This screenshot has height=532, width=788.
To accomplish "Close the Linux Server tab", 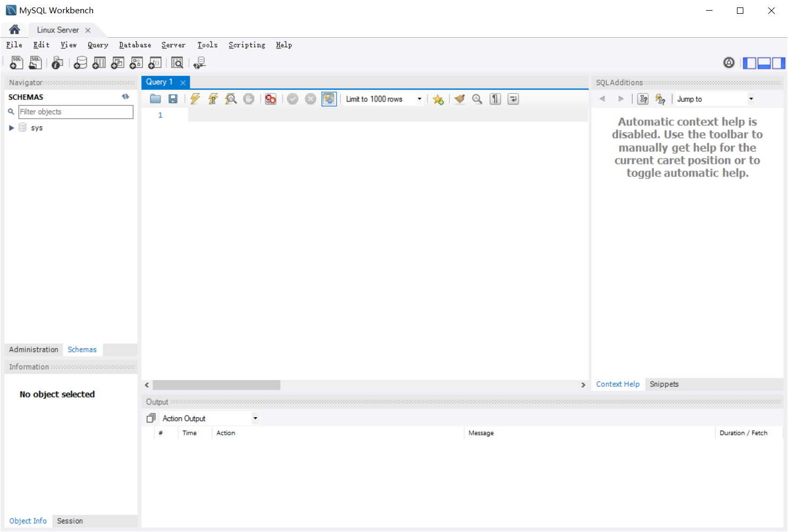I will point(88,30).
